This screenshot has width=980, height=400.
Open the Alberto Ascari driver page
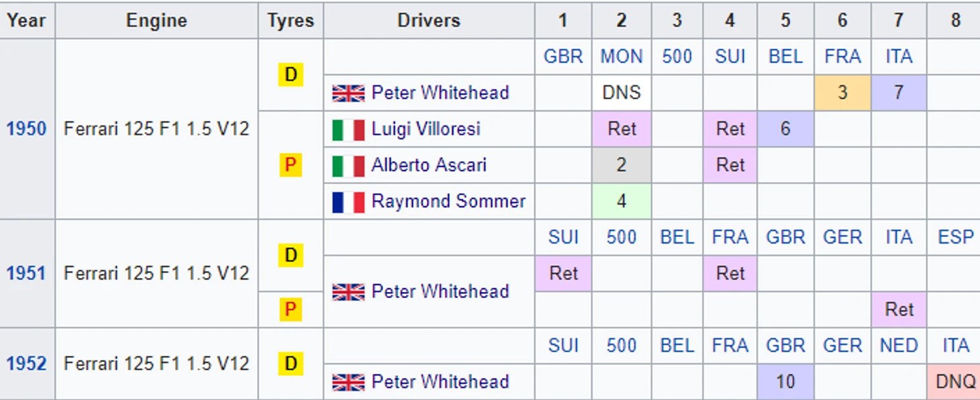(x=429, y=165)
